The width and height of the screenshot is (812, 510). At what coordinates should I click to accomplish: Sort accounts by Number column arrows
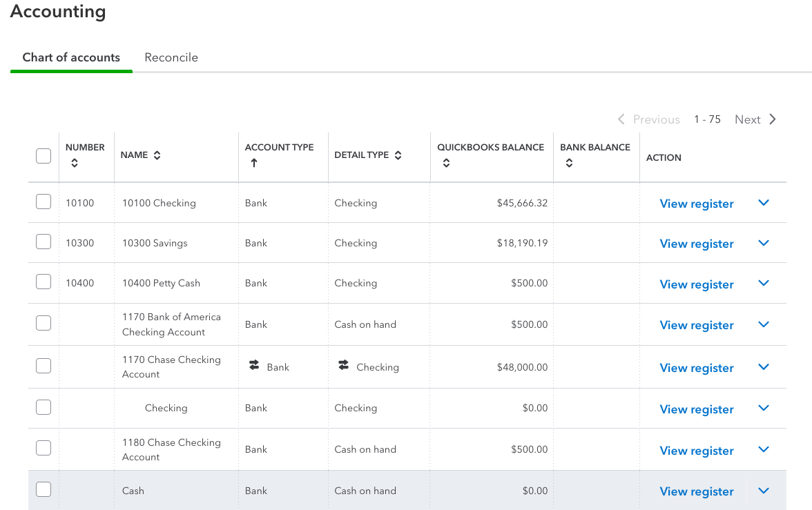pos(75,164)
